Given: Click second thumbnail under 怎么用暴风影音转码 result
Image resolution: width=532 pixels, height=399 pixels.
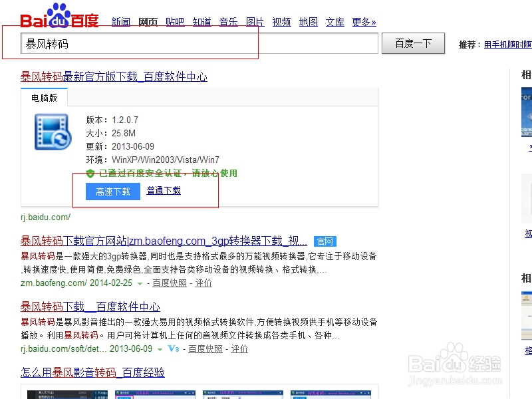Looking at the screenshot, I should [x=156, y=394].
